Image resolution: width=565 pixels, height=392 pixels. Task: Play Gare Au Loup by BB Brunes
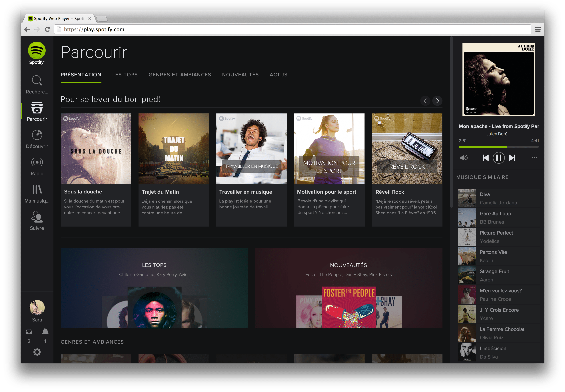[x=498, y=218]
